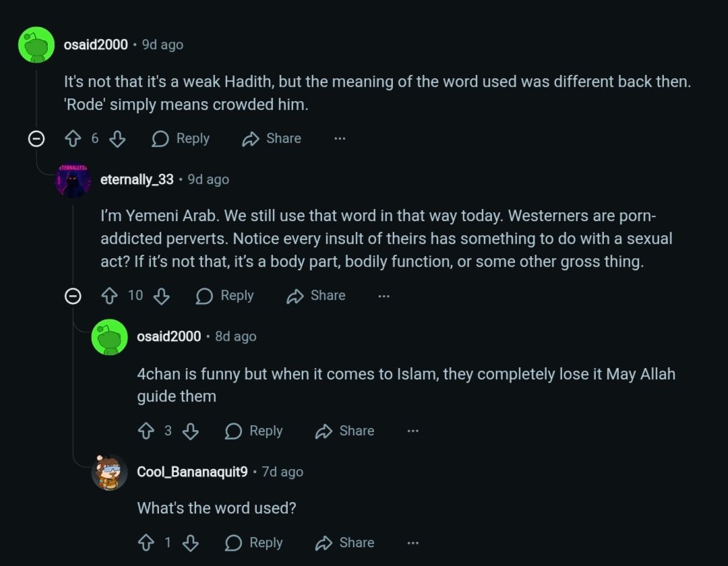
Task: Downvote osaid2000's comment with 6 points
Action: [117, 139]
